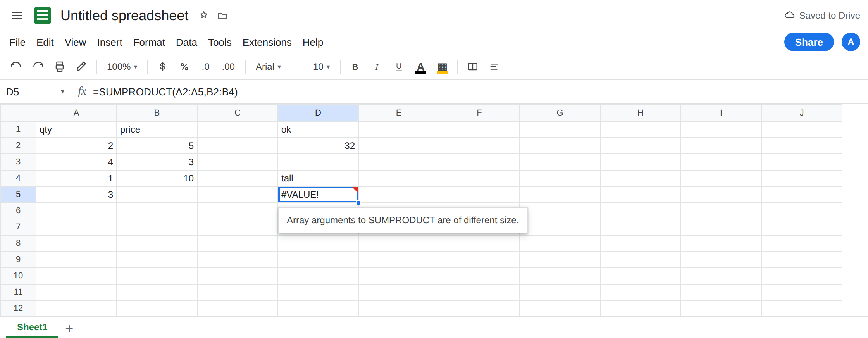This screenshot has width=868, height=338.
Task: Format selection as percent
Action: point(184,67)
